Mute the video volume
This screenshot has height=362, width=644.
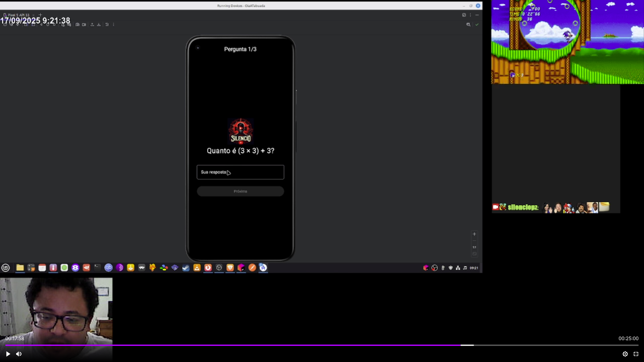point(19,354)
